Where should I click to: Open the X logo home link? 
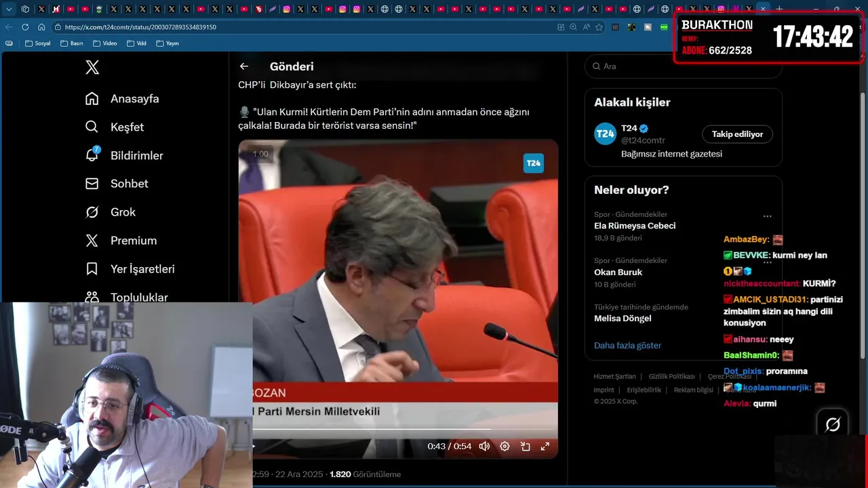click(92, 67)
